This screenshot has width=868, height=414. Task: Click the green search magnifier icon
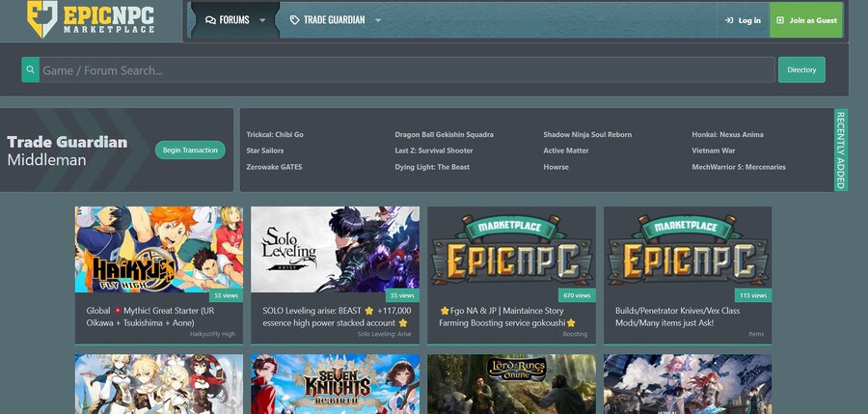[x=31, y=69]
